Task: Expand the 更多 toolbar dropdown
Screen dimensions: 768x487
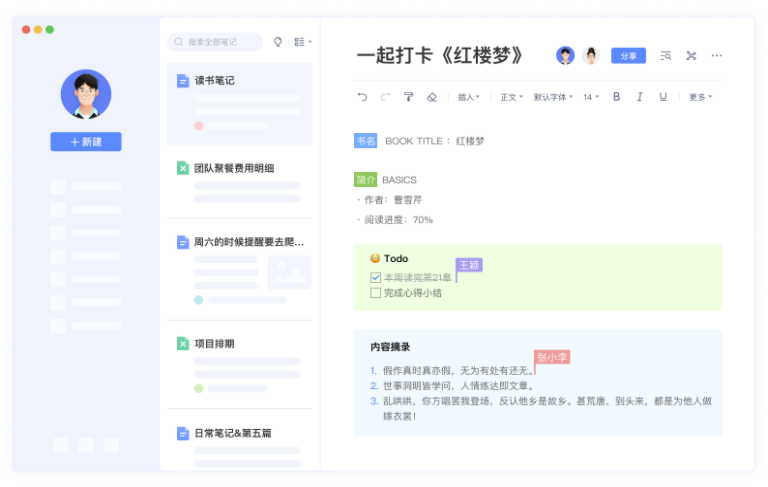Action: (700, 97)
